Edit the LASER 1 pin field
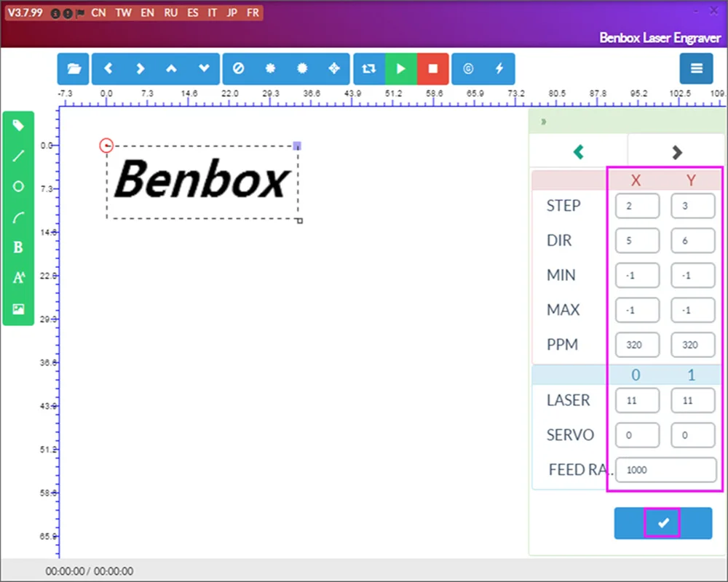728x582 pixels. pyautogui.click(x=693, y=401)
